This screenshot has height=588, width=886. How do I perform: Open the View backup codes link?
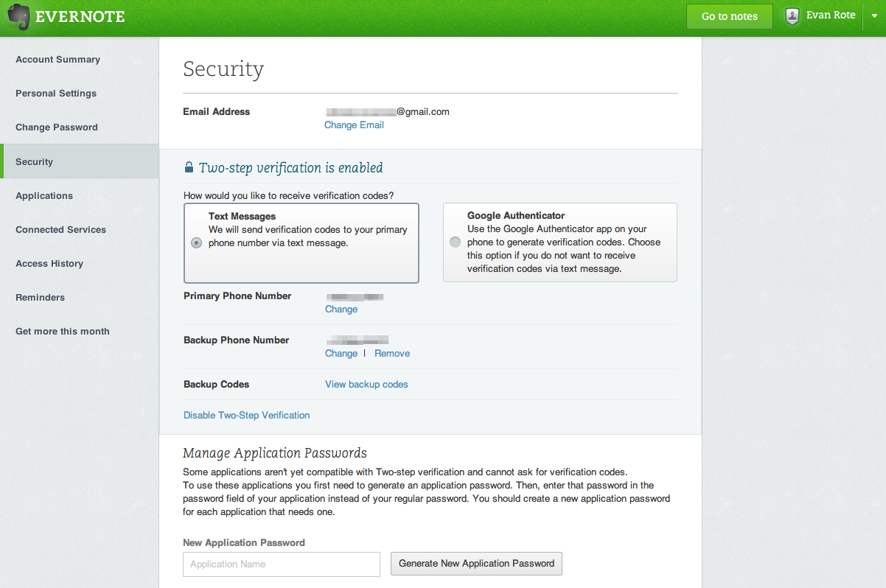pos(366,385)
